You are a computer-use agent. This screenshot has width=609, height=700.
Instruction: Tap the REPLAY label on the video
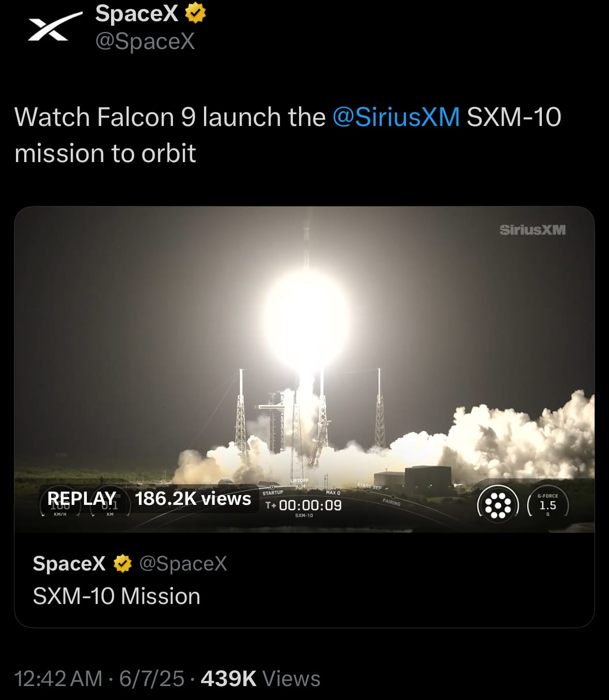pyautogui.click(x=82, y=498)
